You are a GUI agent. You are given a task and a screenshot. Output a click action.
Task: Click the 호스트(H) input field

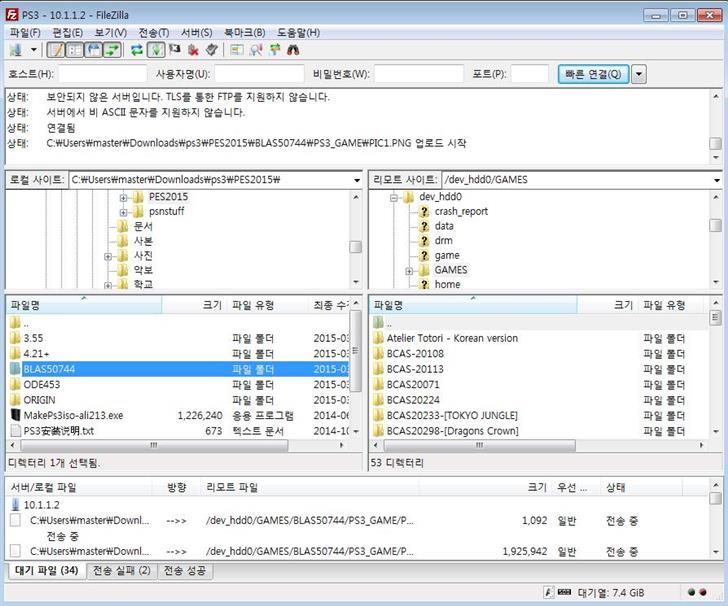pos(102,74)
